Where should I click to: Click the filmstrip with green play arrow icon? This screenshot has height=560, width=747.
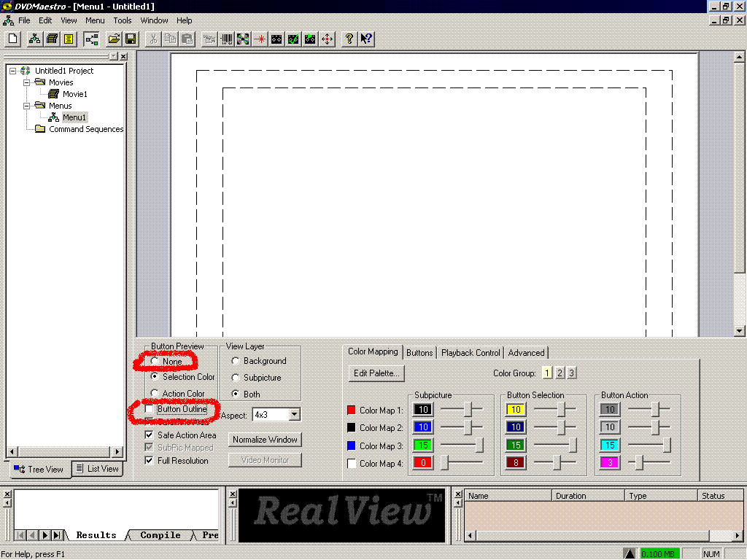click(310, 39)
